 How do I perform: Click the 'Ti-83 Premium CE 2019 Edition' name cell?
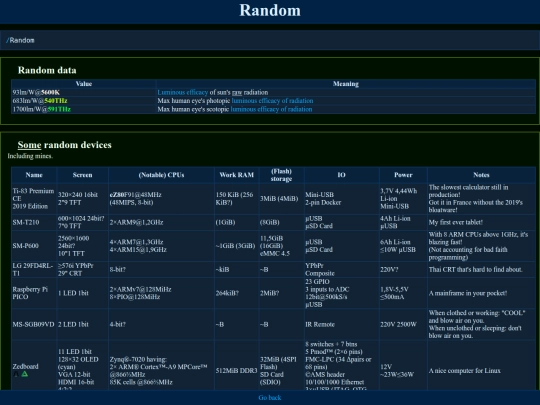[x=34, y=199]
